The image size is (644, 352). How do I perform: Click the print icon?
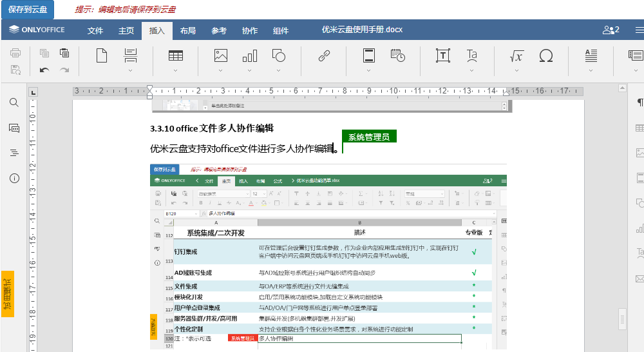pyautogui.click(x=15, y=53)
